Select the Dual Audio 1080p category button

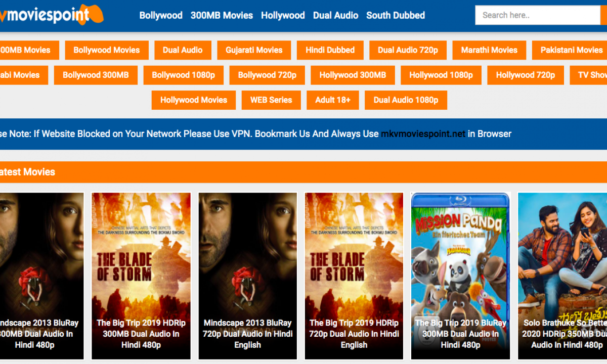coord(406,100)
